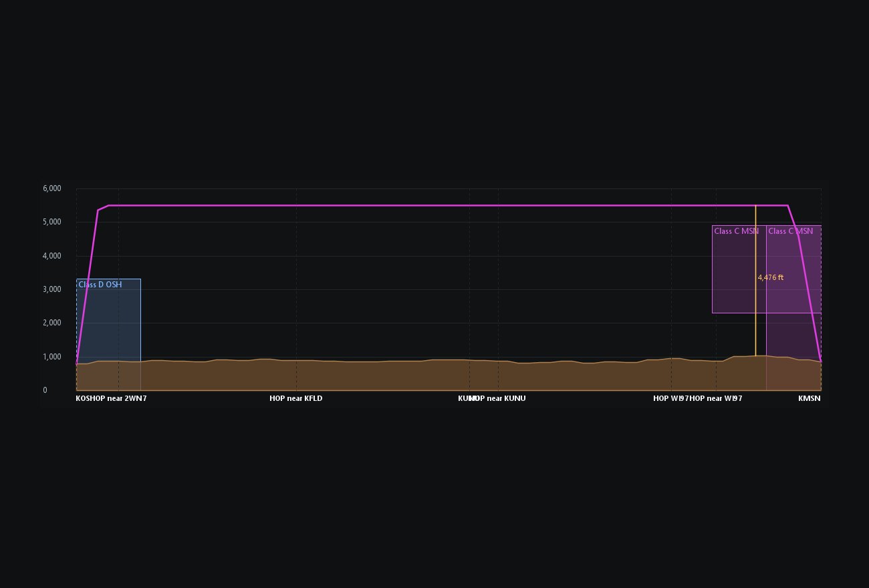This screenshot has height=588, width=869.
Task: Click the blue Class D OSH airspace box
Action: [x=108, y=334]
